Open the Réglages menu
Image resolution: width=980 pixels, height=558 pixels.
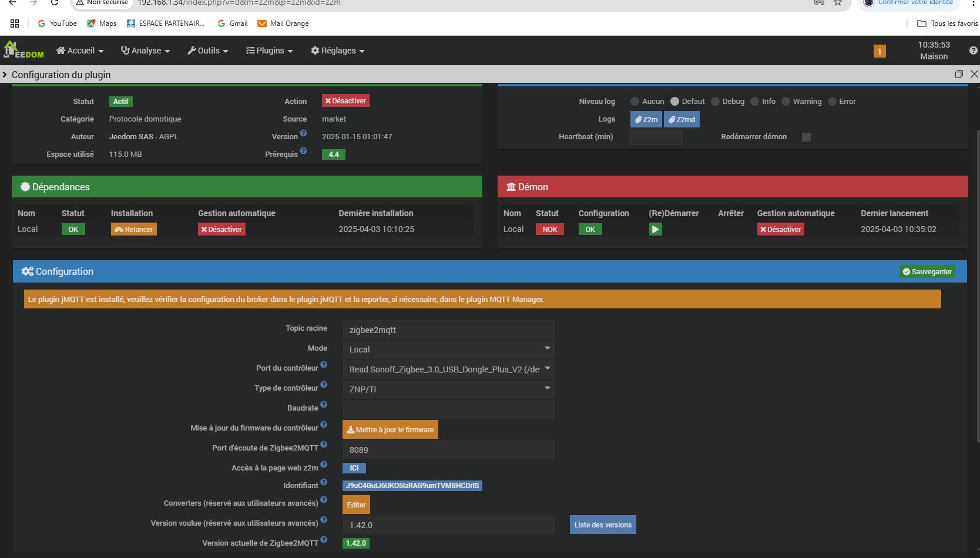click(x=337, y=51)
